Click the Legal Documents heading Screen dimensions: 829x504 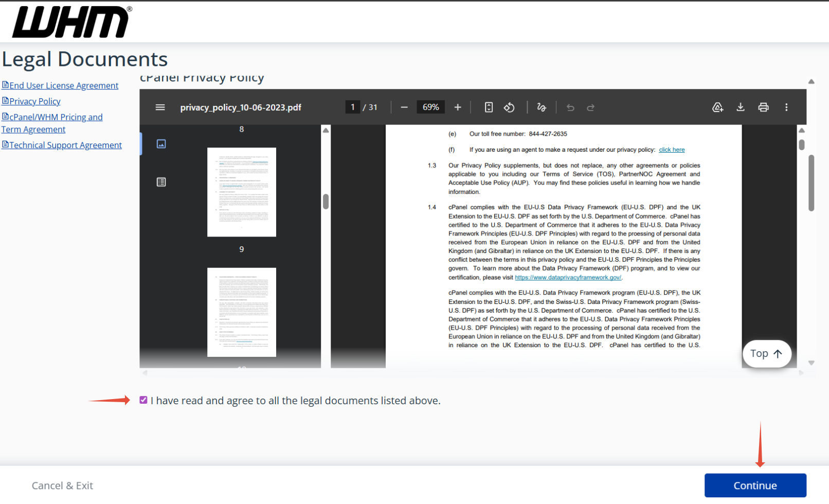85,59
